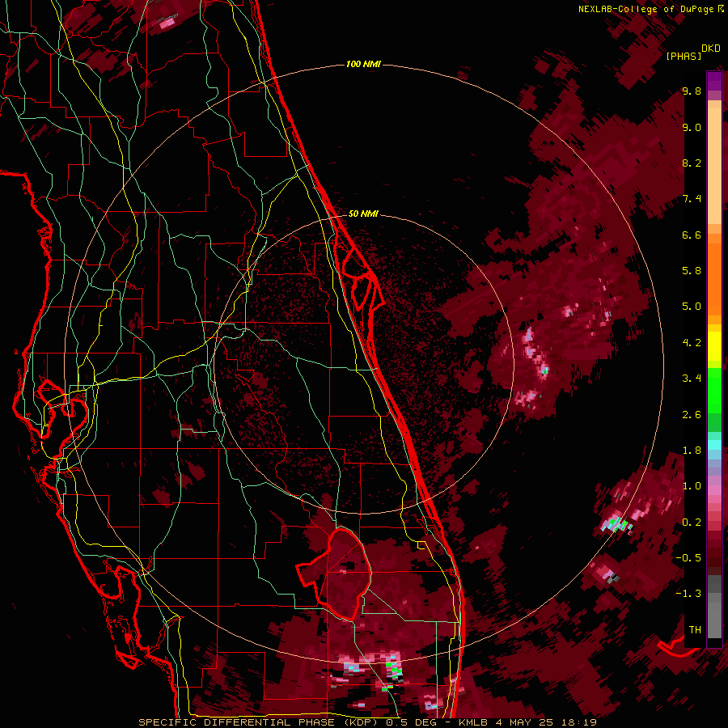Select the 9.0 value on the color scale
Viewport: 728px width, 728px height.
pos(692,128)
